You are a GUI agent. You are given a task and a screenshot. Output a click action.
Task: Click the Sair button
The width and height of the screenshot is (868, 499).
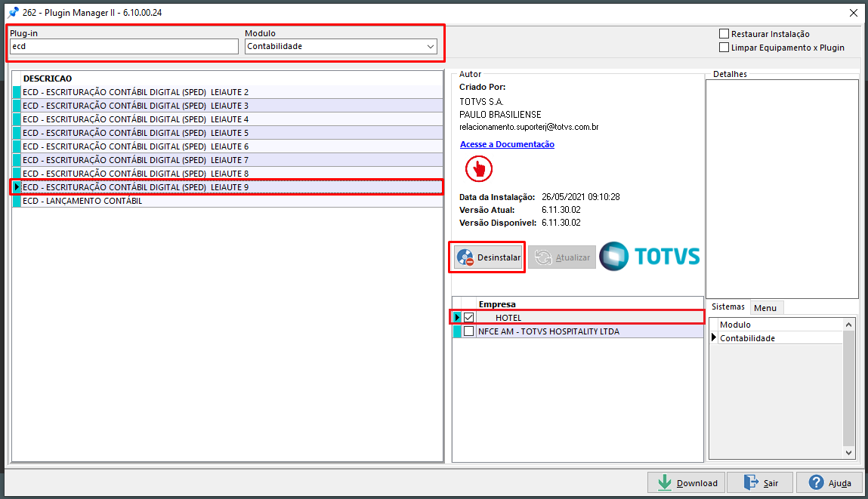760,483
